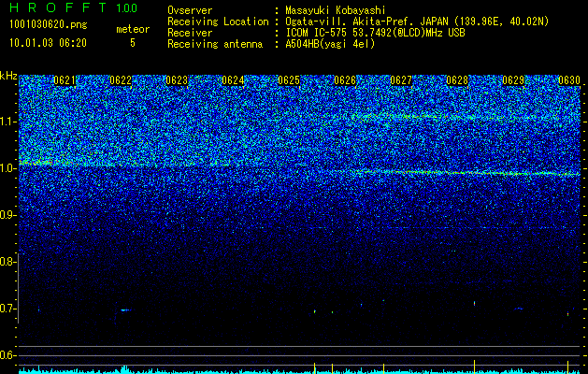The image size is (588, 374).
Task: Click ICOM IC-575 53.7492 MHz USB text
Action: [x=375, y=33]
